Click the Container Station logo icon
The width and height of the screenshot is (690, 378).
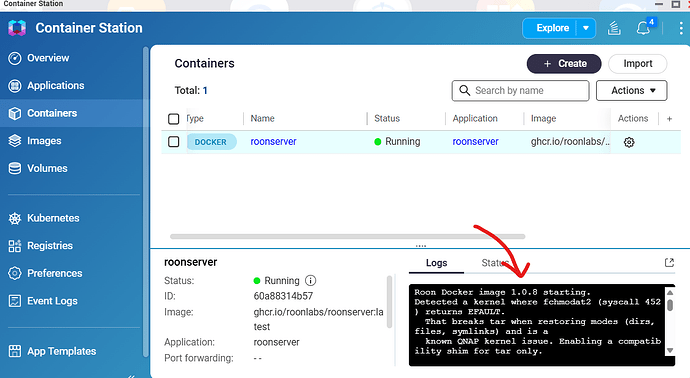point(17,28)
